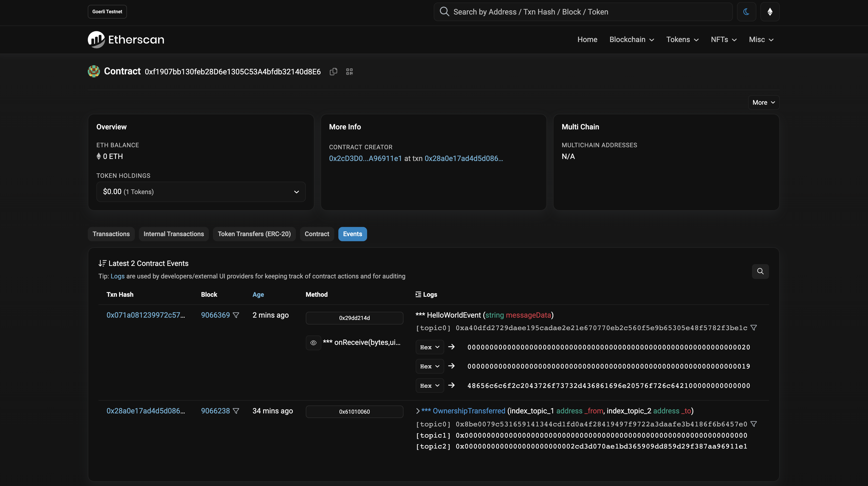Open the Blockchain navigation menu
Screen dimensions: 868x486
click(631, 39)
